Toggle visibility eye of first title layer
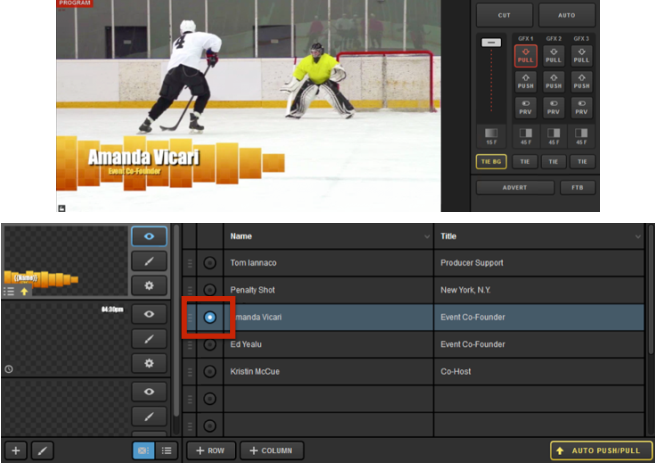This screenshot has height=464, width=656. 150,237
